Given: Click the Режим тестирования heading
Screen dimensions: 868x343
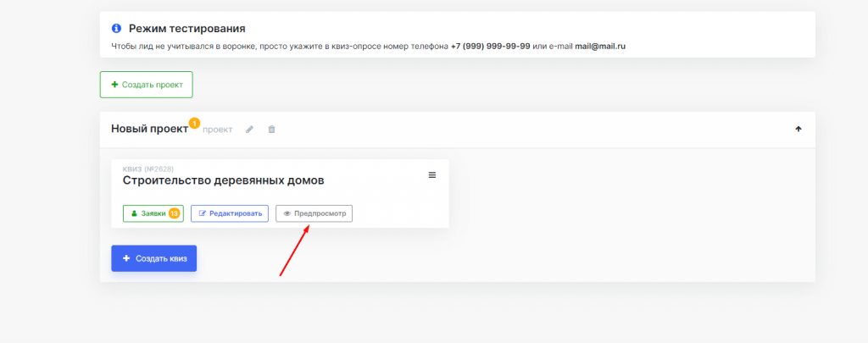Looking at the screenshot, I should point(181,29).
